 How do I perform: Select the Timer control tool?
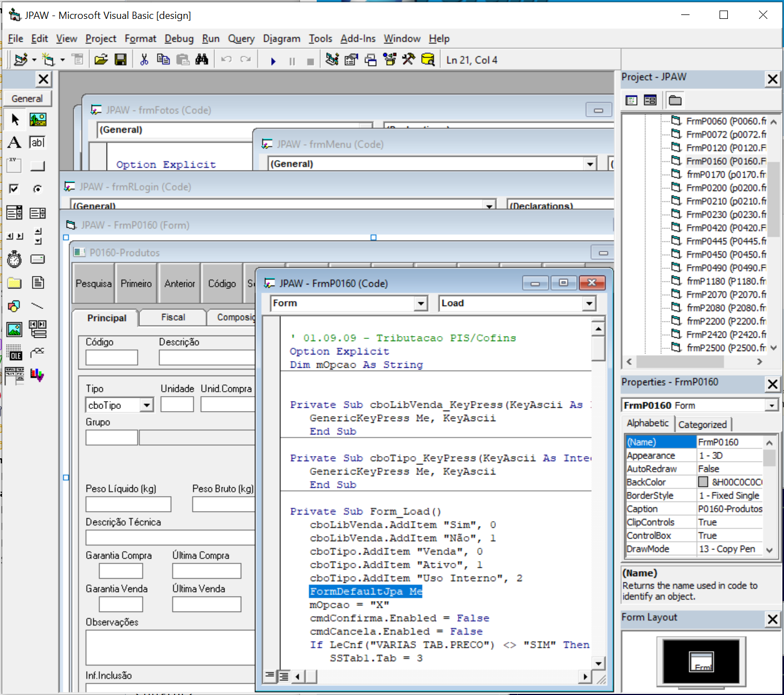14,259
